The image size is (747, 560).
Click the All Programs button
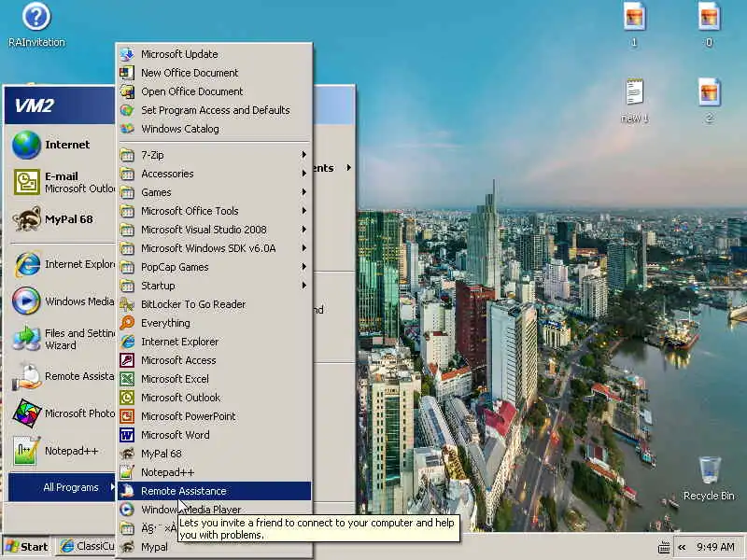coord(62,487)
